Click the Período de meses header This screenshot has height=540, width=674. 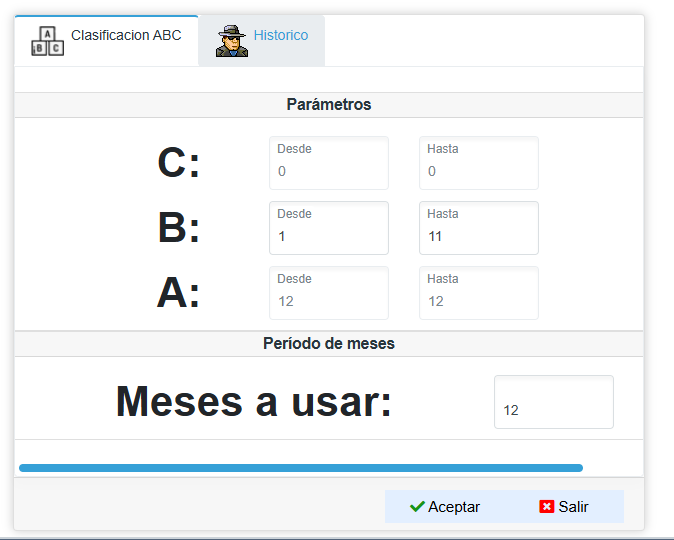pos(329,344)
